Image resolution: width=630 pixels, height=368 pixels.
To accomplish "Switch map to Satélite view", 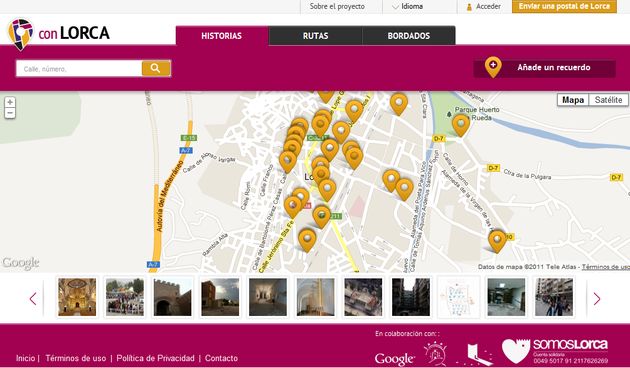I will tap(608, 100).
